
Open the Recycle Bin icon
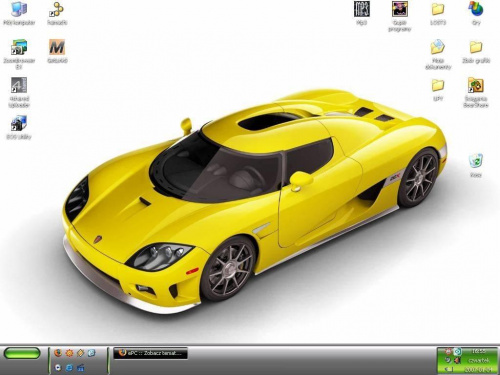(476, 165)
